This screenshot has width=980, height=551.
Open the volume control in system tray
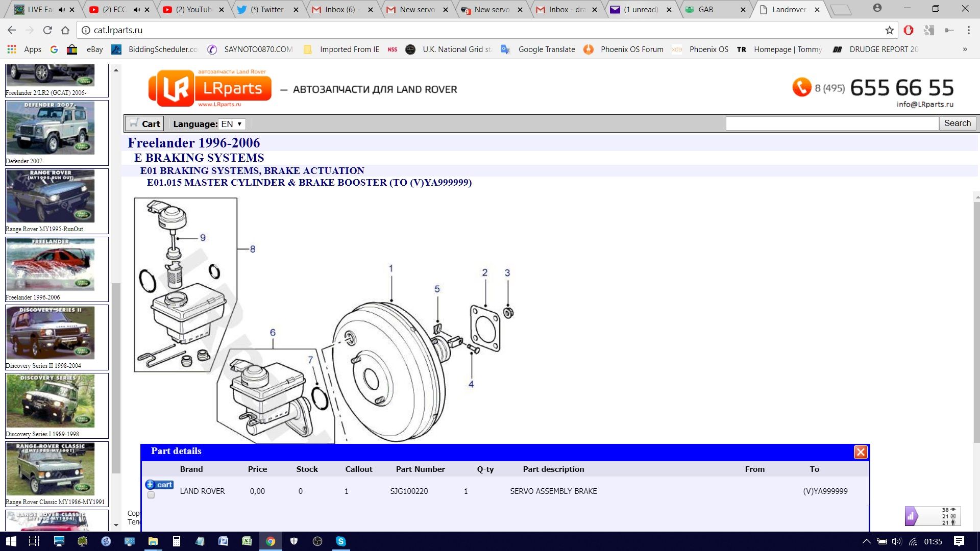click(x=897, y=541)
